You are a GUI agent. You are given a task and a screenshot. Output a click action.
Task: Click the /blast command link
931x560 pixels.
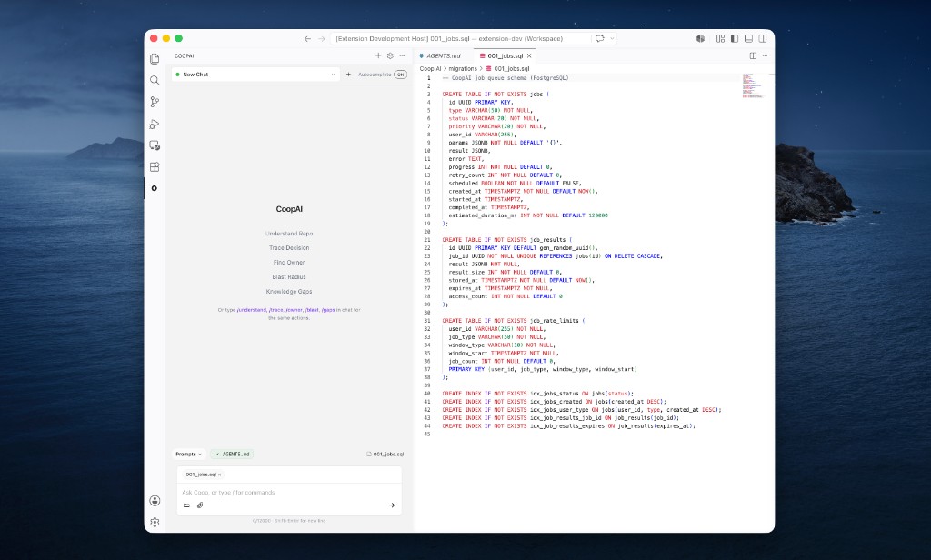[313, 310]
